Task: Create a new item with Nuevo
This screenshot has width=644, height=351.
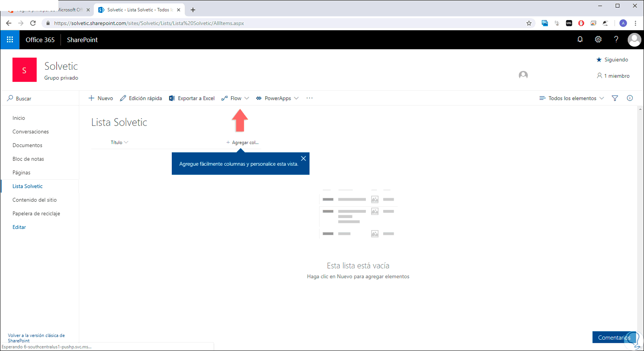Action: (x=101, y=98)
